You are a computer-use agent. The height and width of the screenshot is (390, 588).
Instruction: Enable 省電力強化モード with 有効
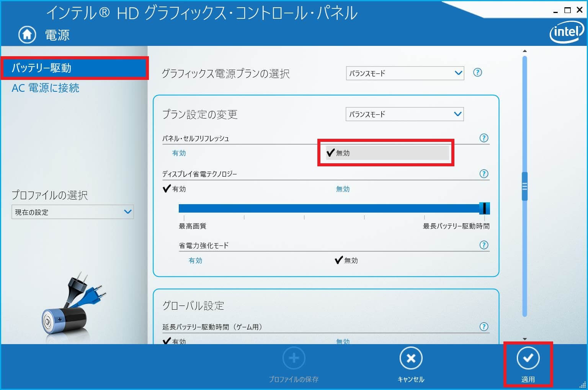[x=195, y=260]
